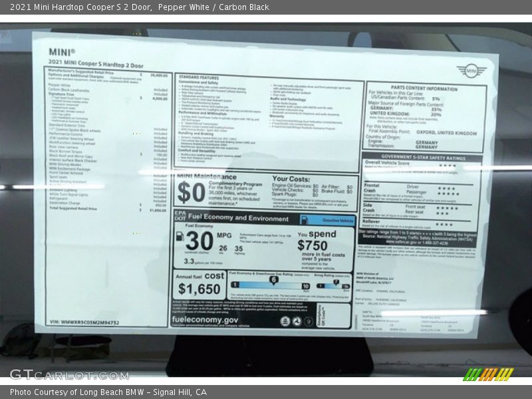
Task: Select the large '$0' maintenance cost
Action: click(191, 192)
